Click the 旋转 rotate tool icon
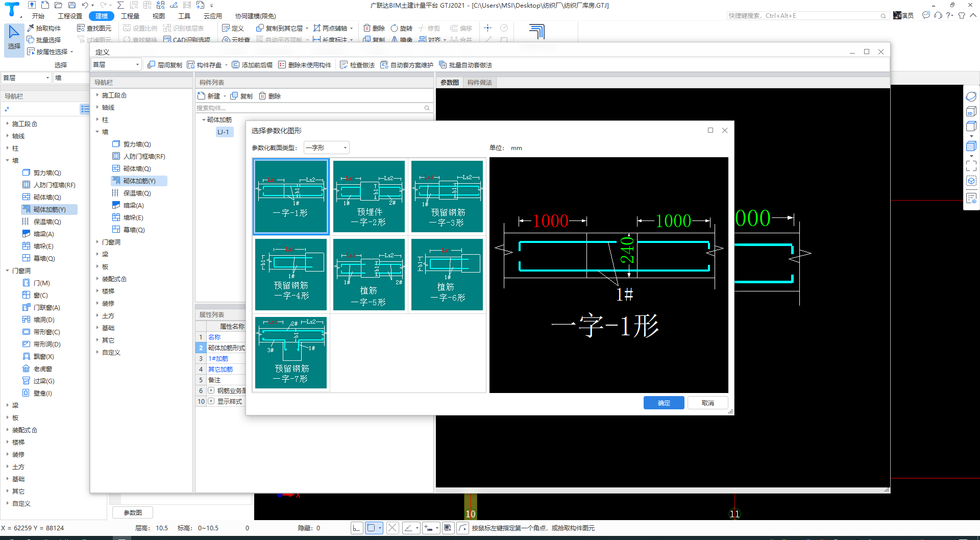The height and width of the screenshot is (540, 980). coord(394,28)
